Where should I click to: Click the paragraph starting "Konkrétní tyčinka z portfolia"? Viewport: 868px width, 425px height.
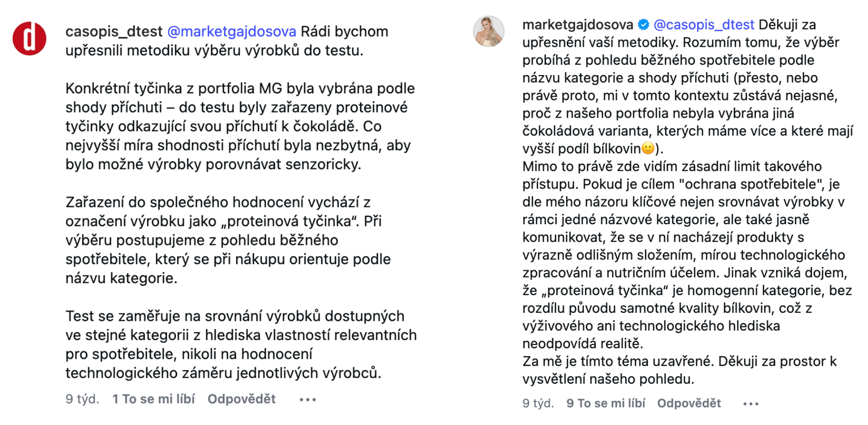click(x=239, y=126)
